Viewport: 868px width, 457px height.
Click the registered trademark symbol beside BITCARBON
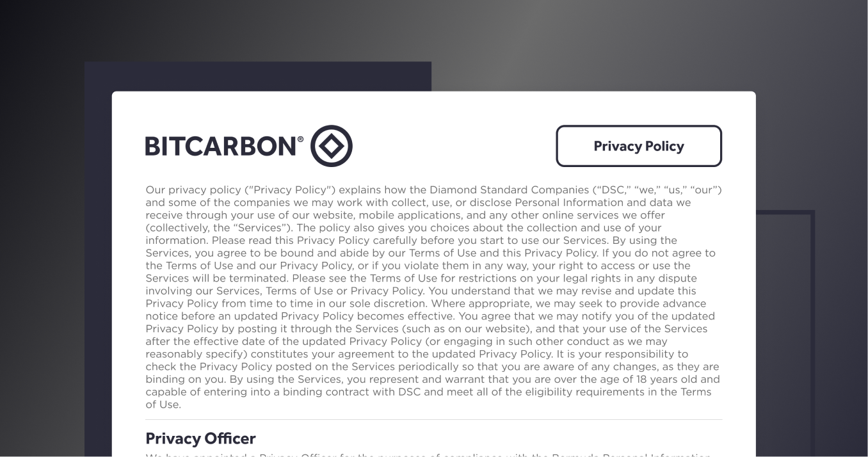tap(300, 138)
